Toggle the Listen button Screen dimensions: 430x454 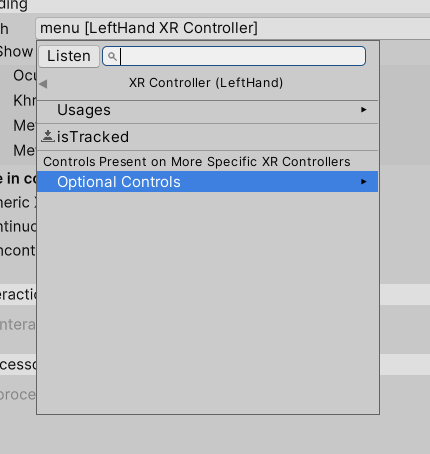[69, 56]
